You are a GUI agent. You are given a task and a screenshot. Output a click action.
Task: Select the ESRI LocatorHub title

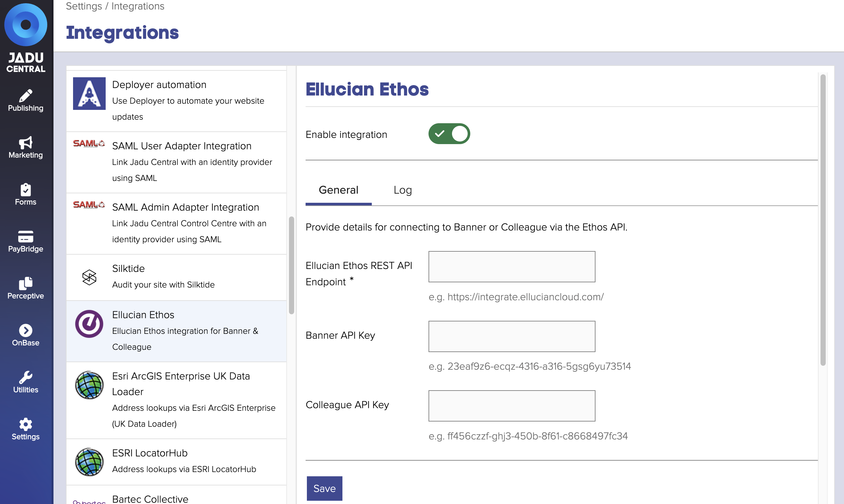[150, 453]
